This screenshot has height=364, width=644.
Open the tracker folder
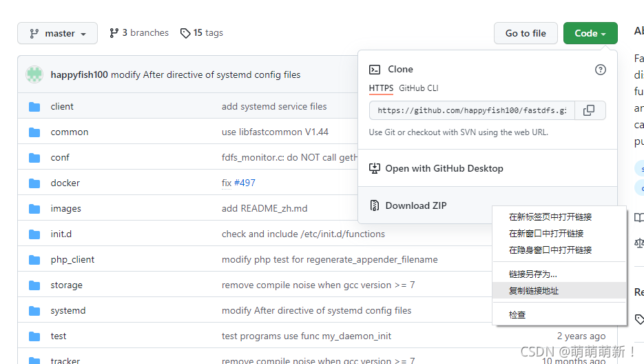[65, 361]
